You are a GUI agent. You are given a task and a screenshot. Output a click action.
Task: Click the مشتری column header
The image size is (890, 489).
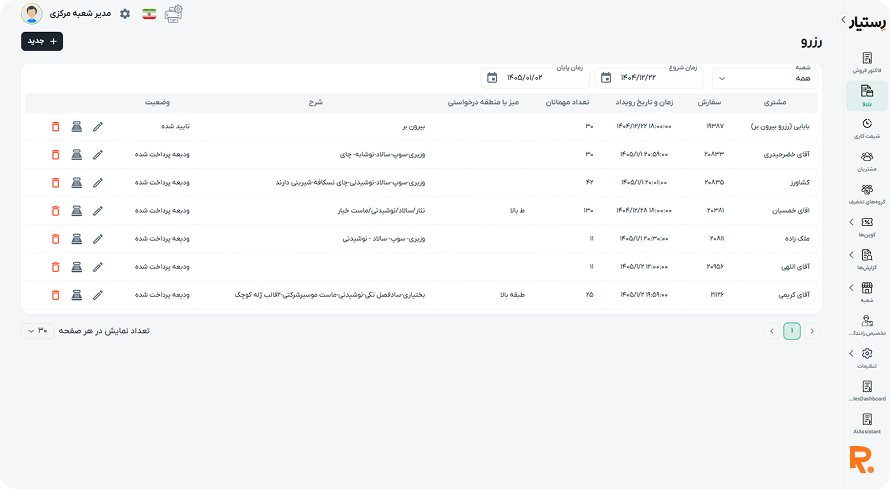pos(775,102)
